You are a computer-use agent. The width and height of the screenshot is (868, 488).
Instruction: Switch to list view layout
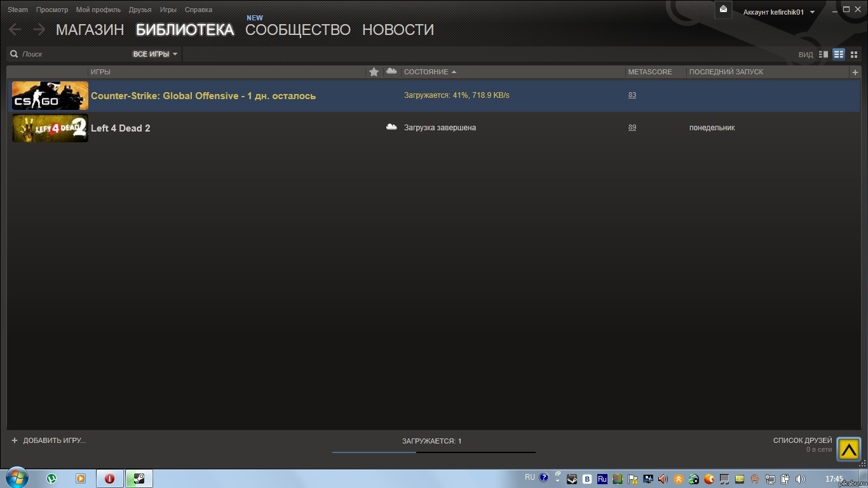pos(839,55)
